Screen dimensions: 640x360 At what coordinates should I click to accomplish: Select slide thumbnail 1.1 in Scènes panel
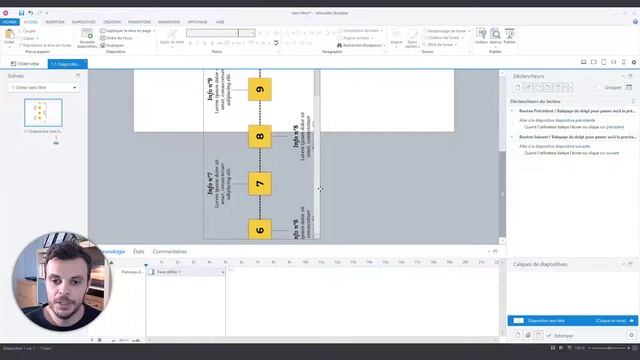43,113
